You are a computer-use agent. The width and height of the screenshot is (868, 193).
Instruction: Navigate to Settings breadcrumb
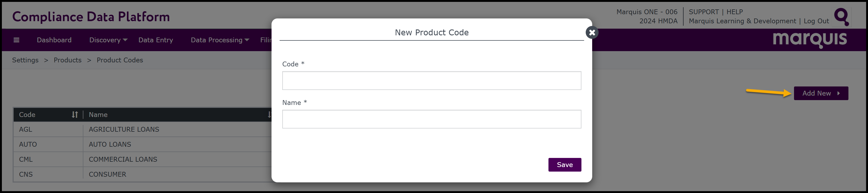click(x=25, y=60)
